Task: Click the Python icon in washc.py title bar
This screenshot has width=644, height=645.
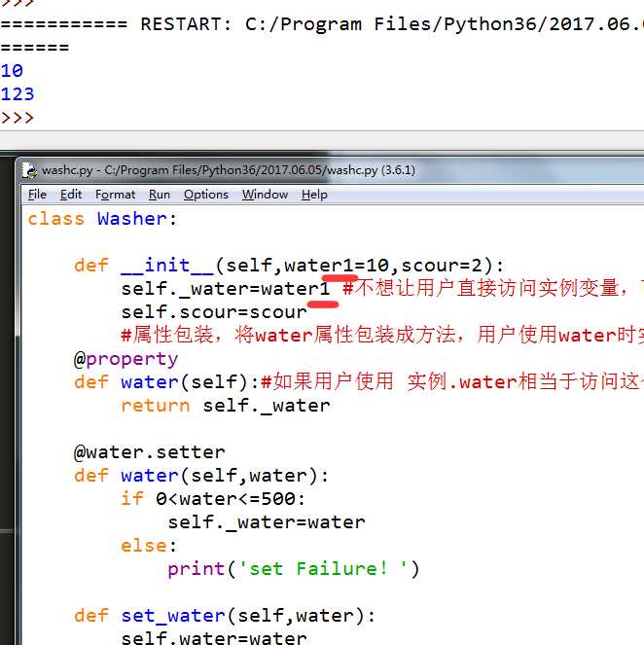Action: [x=29, y=170]
